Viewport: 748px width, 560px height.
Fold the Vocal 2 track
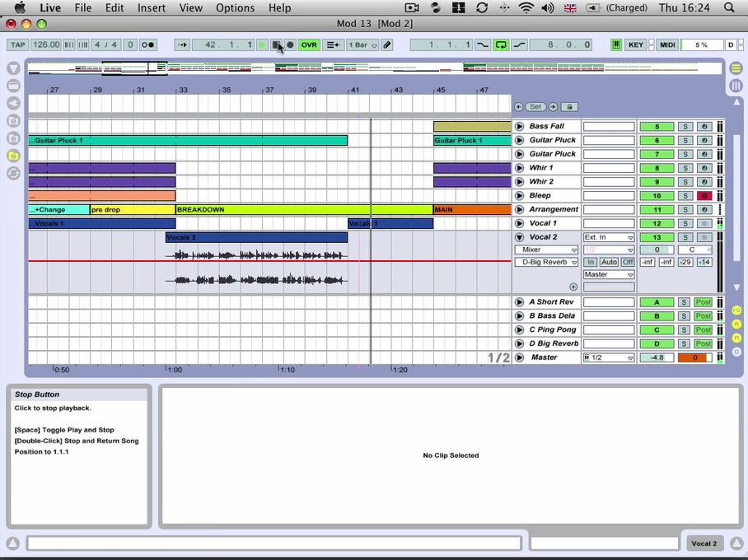[520, 237]
